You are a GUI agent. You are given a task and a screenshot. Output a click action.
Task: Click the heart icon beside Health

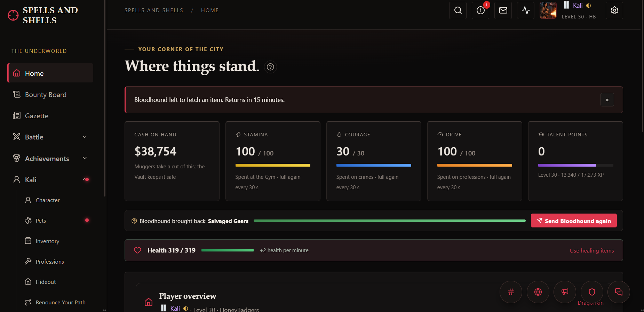point(137,250)
